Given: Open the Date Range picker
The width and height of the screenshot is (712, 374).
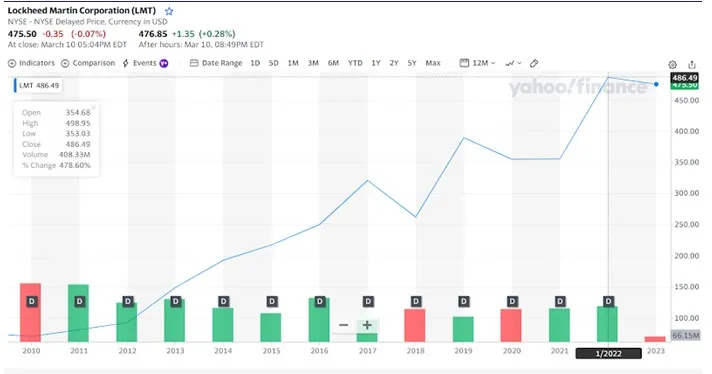Looking at the screenshot, I should pos(216,63).
